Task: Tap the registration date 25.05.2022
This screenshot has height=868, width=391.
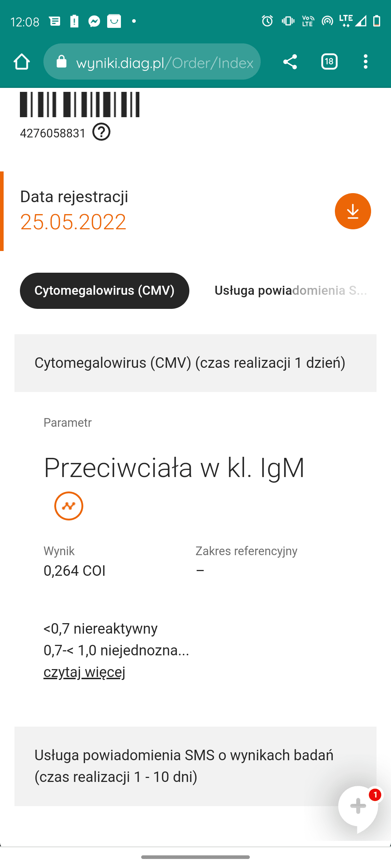Action: 73,222
